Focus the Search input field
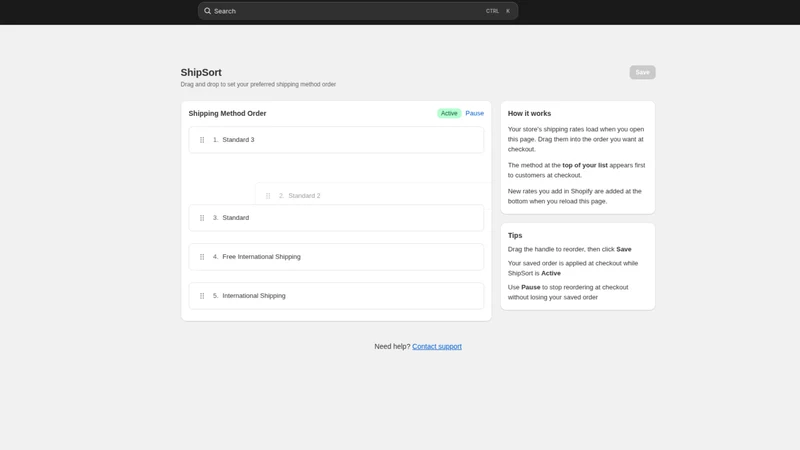This screenshot has width=800, height=450. click(x=358, y=11)
